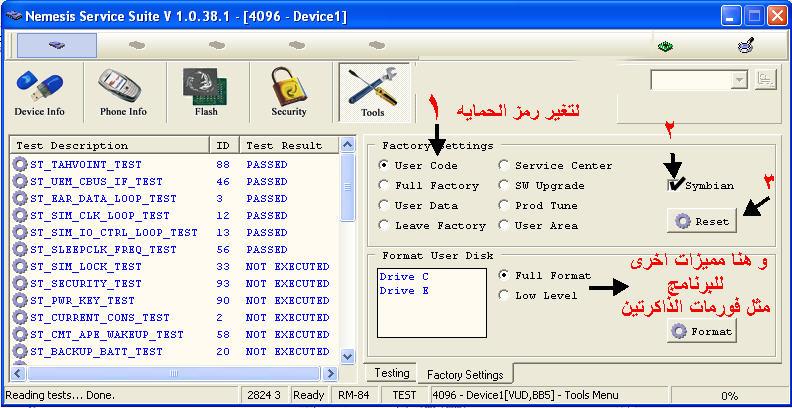Click the Reset button
Viewport: 792px width, 408px height.
pyautogui.click(x=702, y=221)
